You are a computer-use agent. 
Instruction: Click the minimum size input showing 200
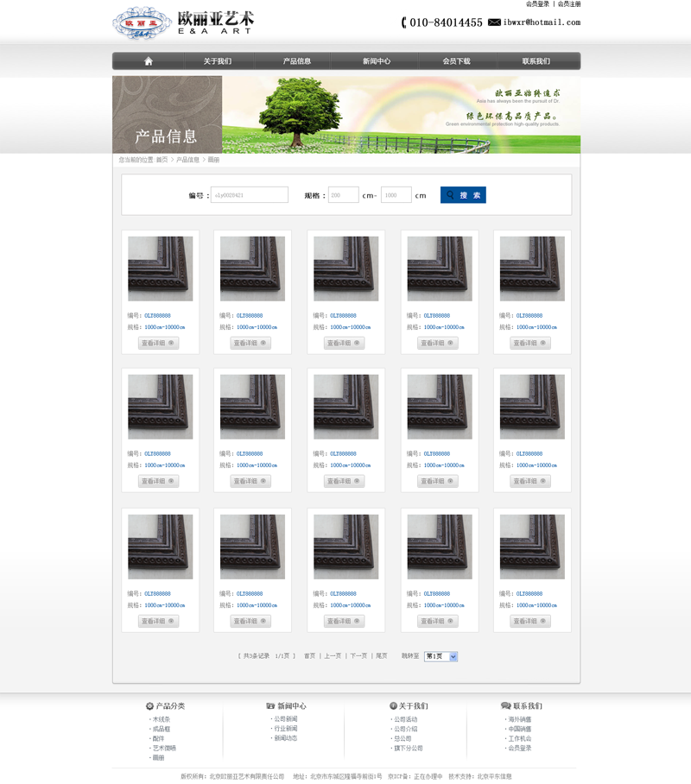click(344, 195)
